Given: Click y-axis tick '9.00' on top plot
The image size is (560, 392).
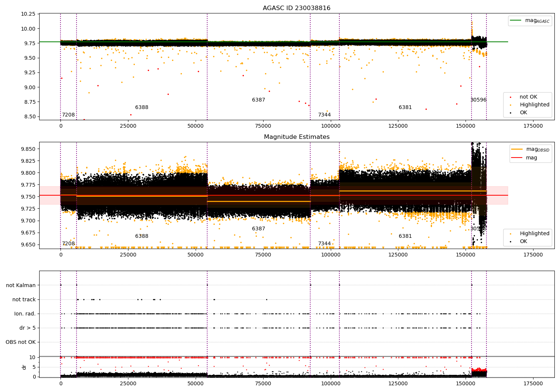Looking at the screenshot, I should 29,87.
